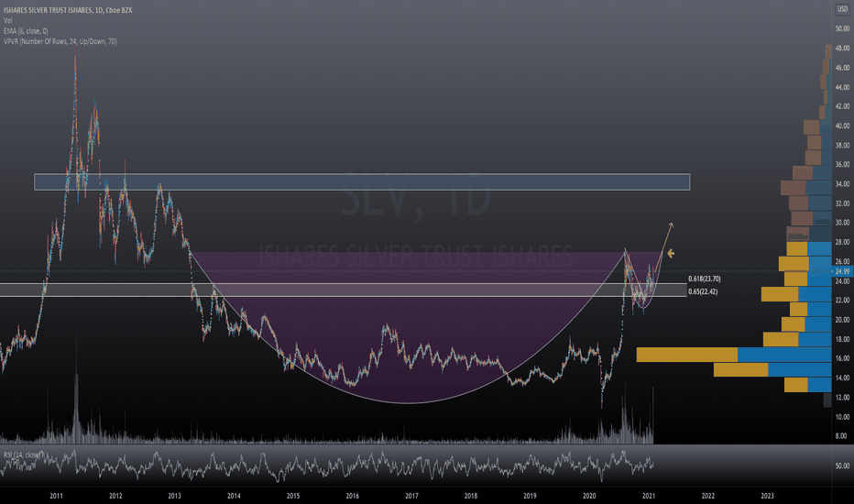Select the 2015 time axis label

tap(293, 496)
